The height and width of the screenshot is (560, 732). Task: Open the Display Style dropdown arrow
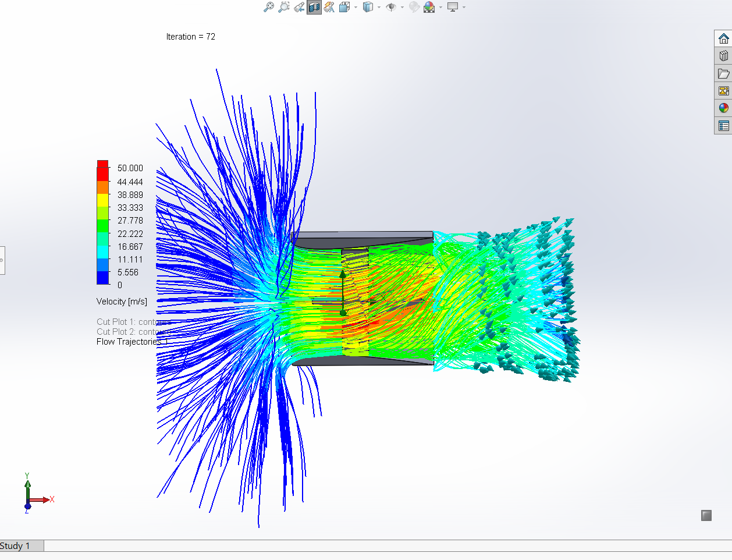[x=379, y=7]
